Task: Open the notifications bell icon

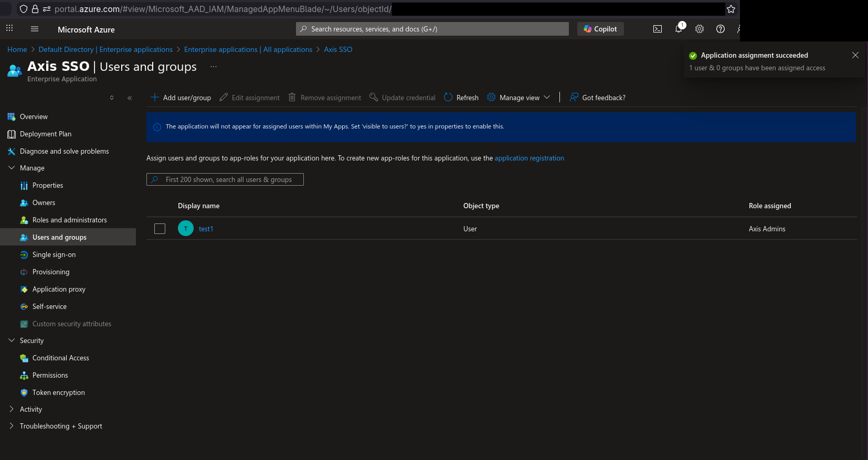Action: pos(679,29)
